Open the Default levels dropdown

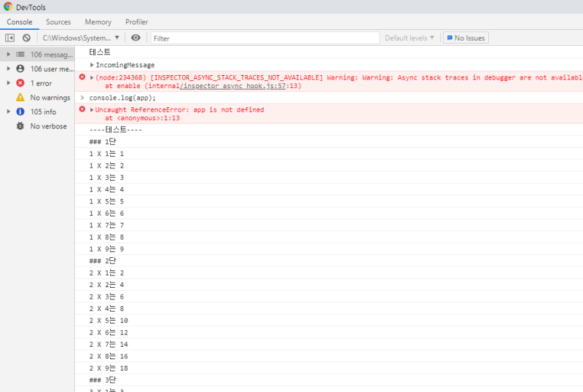tap(409, 38)
